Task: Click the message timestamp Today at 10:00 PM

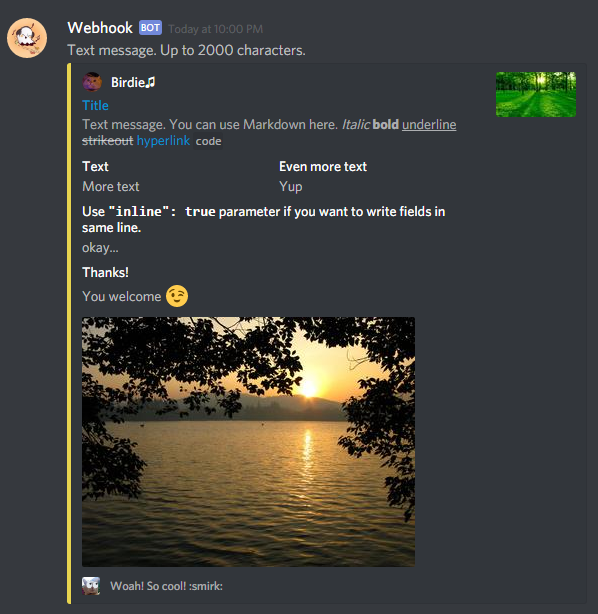Action: 215,29
